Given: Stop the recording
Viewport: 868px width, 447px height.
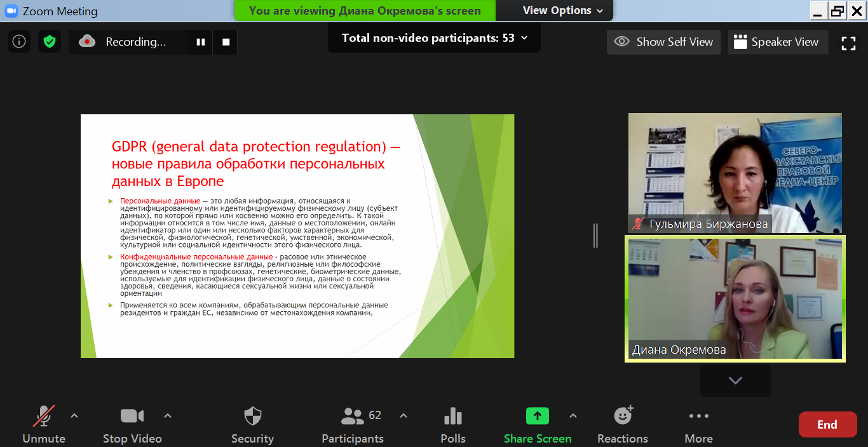Looking at the screenshot, I should 226,42.
